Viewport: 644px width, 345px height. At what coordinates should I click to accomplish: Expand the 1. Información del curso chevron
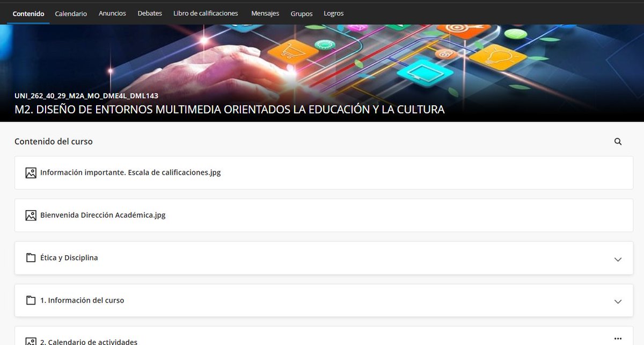(x=618, y=301)
